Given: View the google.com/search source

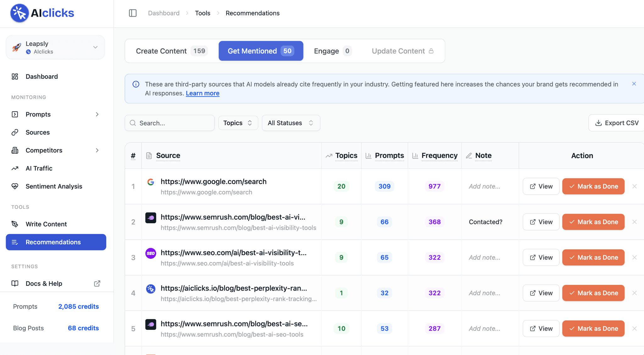Looking at the screenshot, I should [x=541, y=186].
